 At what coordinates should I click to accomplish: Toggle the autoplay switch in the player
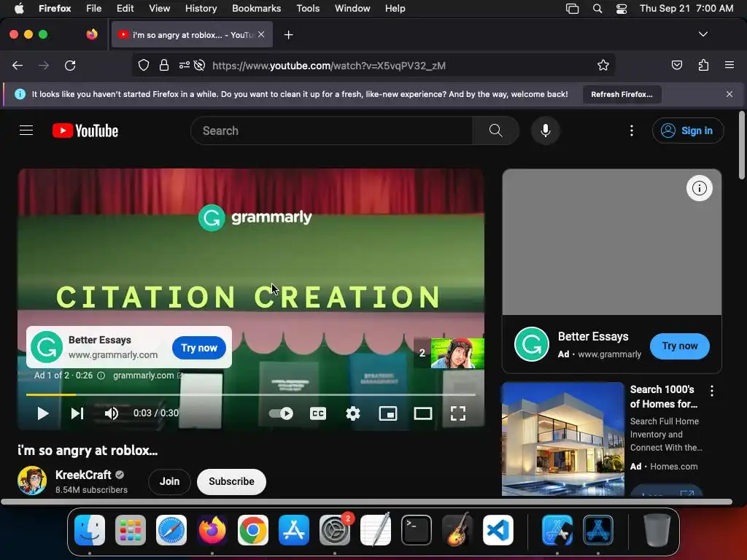(281, 413)
